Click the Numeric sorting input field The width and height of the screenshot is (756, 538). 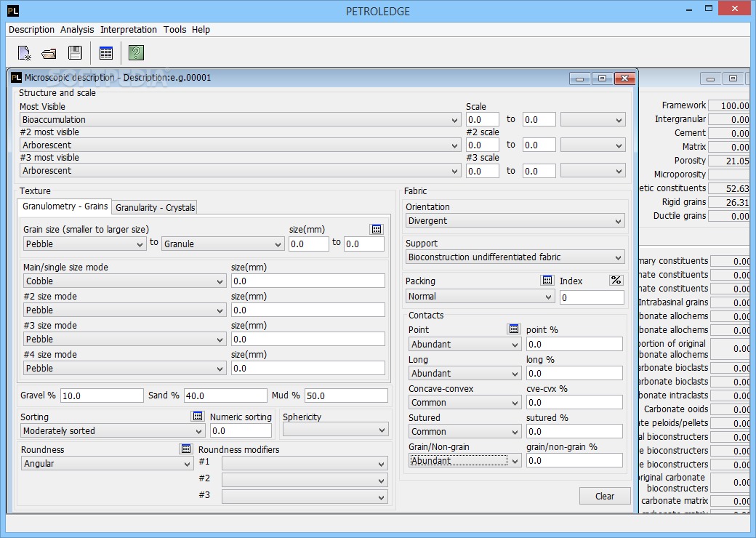(x=241, y=431)
